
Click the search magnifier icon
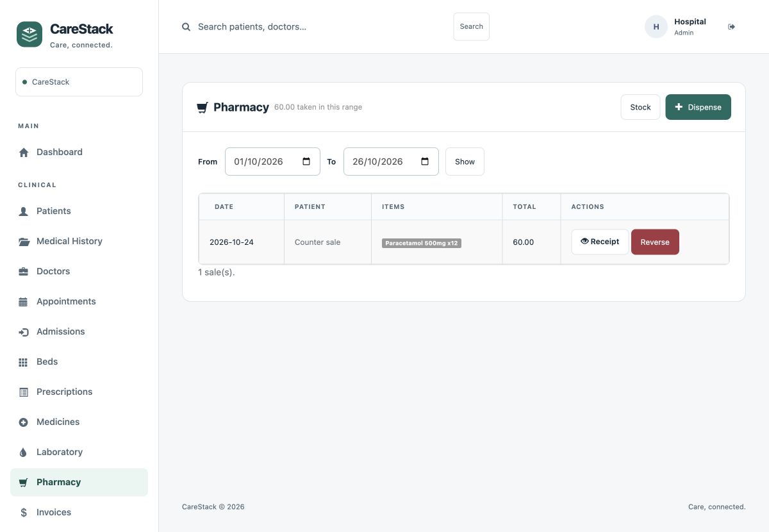pos(186,27)
